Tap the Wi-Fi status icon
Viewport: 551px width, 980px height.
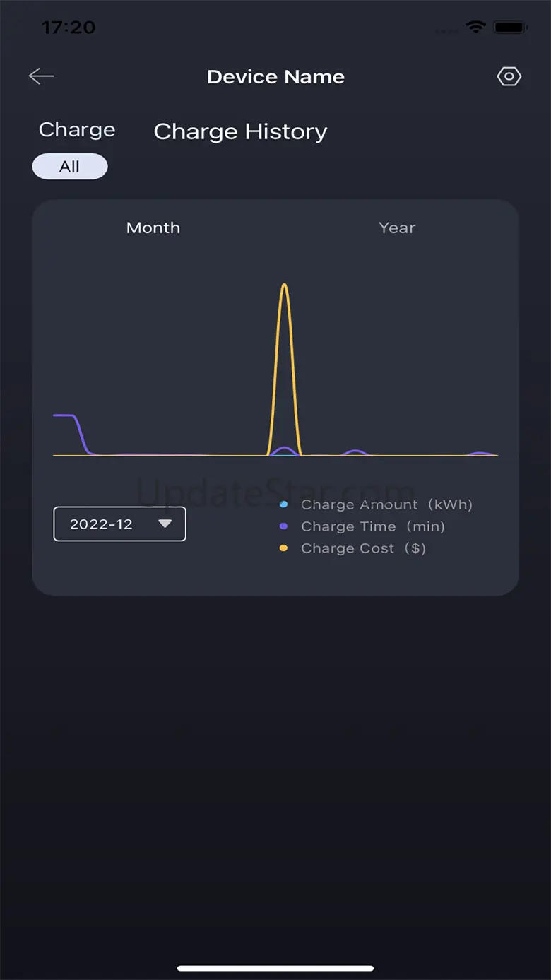click(x=475, y=28)
